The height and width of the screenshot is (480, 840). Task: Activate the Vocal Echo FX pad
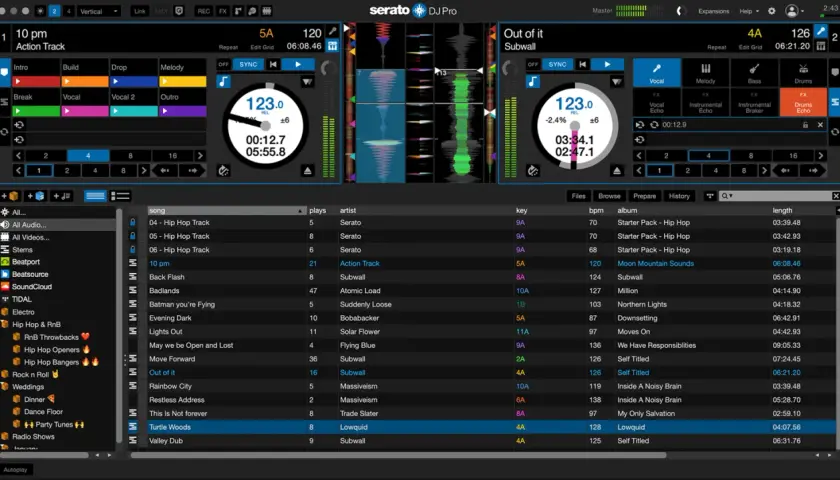(x=657, y=102)
